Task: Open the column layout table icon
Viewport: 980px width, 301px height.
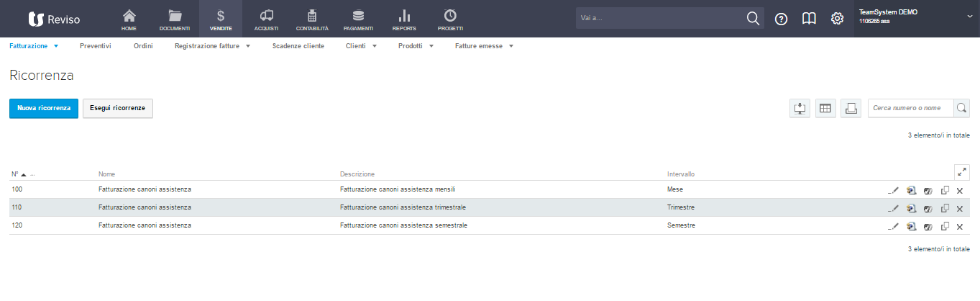Action: [x=825, y=109]
